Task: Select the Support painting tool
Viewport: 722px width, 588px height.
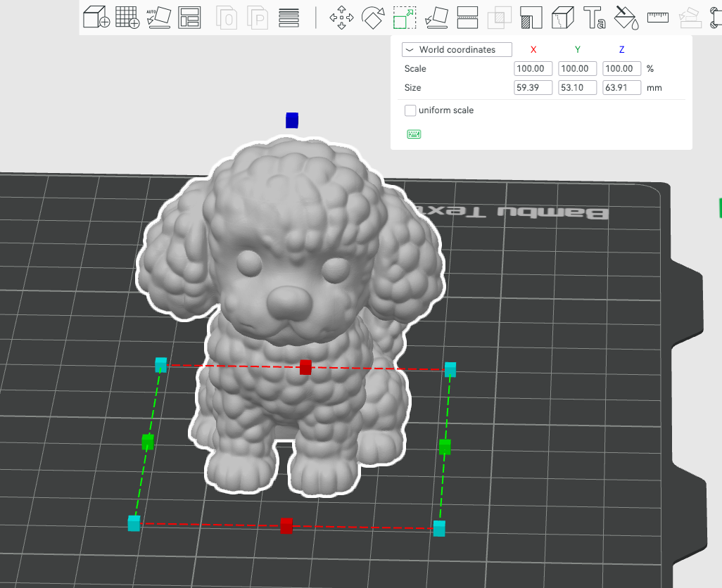Action: point(531,18)
